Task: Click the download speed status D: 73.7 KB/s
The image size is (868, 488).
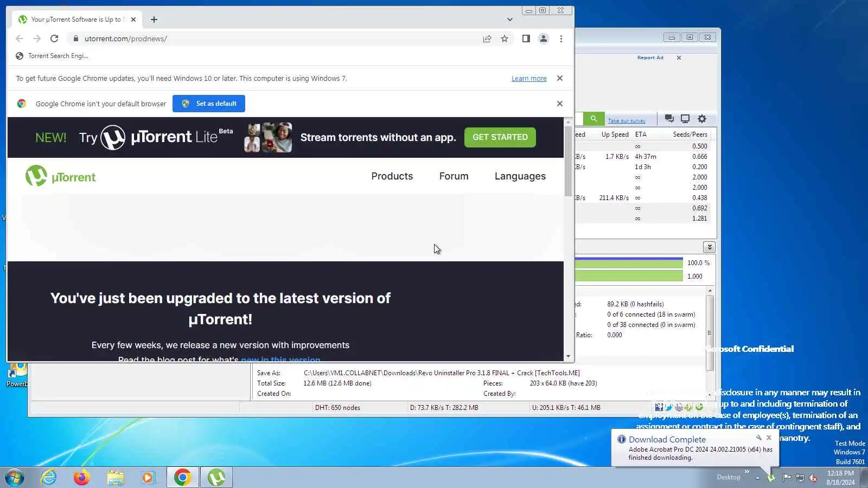Action: (x=444, y=408)
